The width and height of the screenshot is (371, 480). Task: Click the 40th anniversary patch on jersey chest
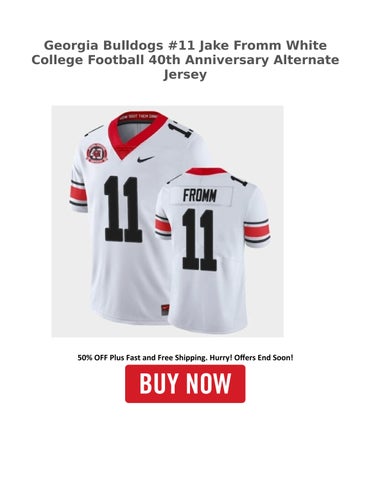coord(97,153)
